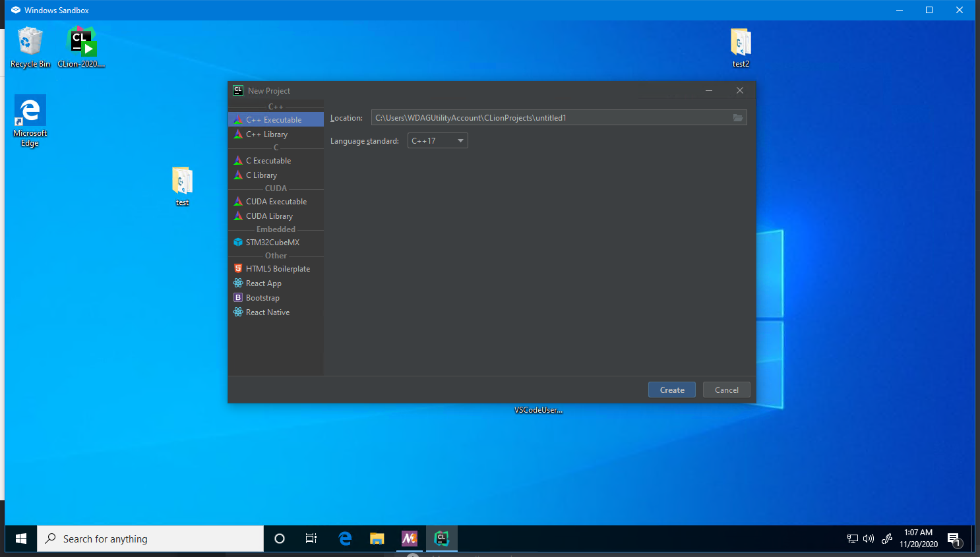Select HTML5 Boilerplate project

click(276, 269)
